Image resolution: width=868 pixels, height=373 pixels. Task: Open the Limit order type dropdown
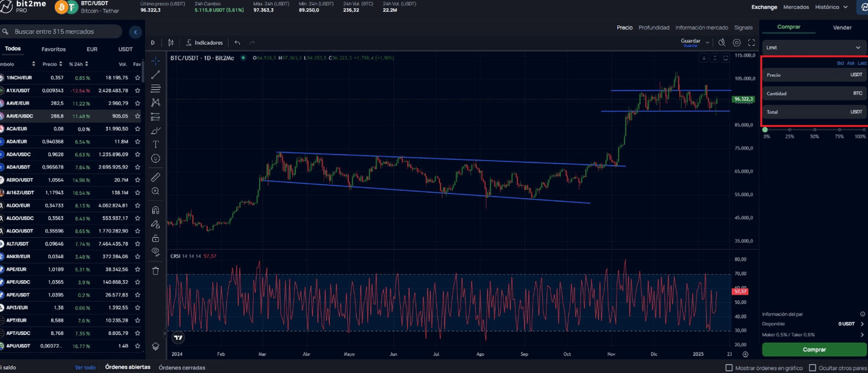coord(814,47)
